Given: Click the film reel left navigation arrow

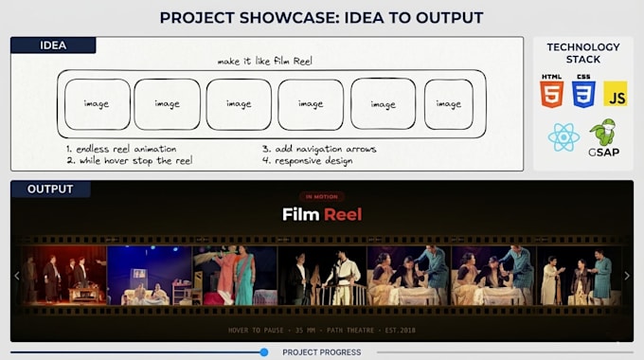Looking at the screenshot, I should (17, 276).
